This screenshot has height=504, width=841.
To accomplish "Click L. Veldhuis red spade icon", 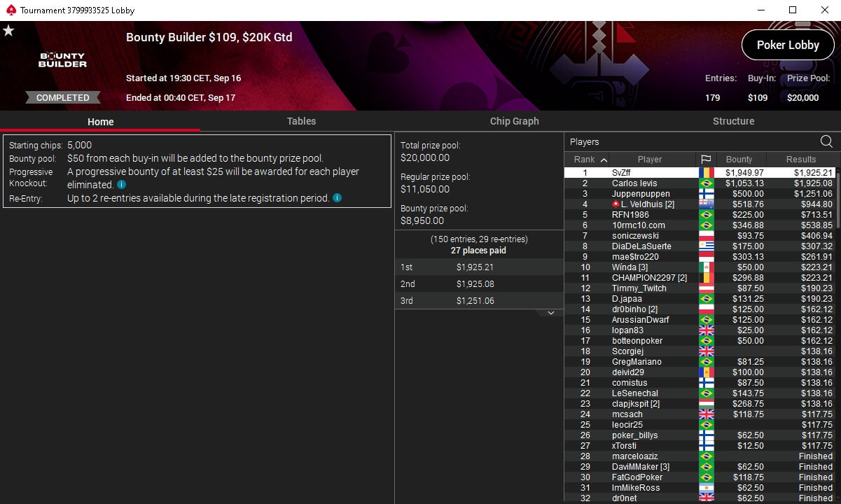I will pos(616,204).
